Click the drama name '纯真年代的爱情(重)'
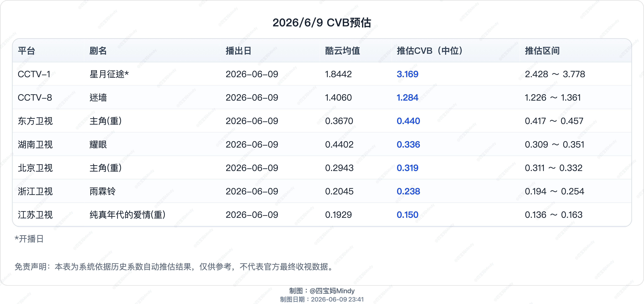 (128, 215)
